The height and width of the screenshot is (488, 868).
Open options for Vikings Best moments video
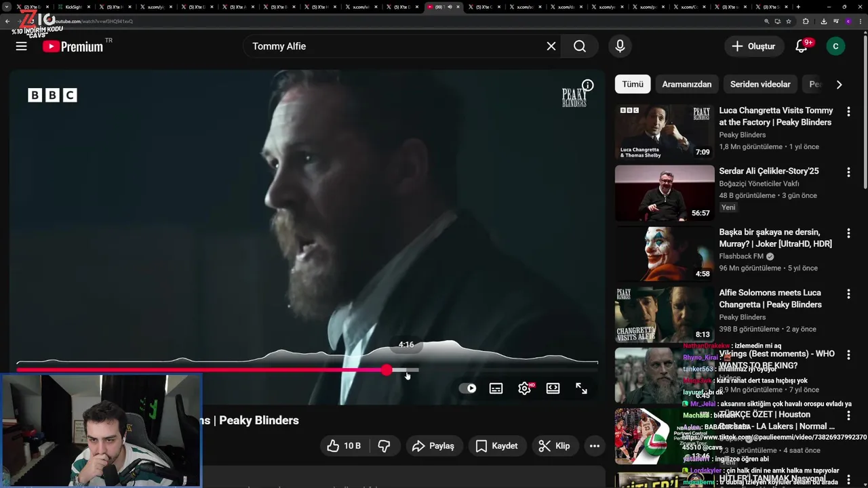pos(848,355)
